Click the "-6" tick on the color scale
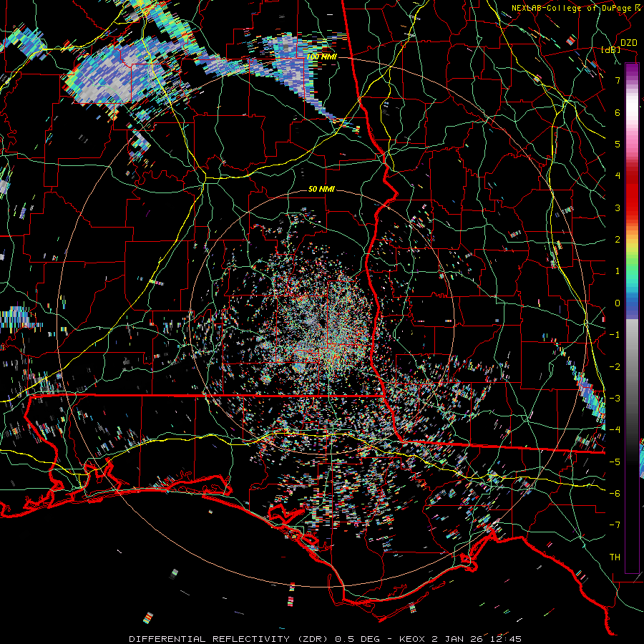Screen dimensions: 644x644 pyautogui.click(x=615, y=493)
